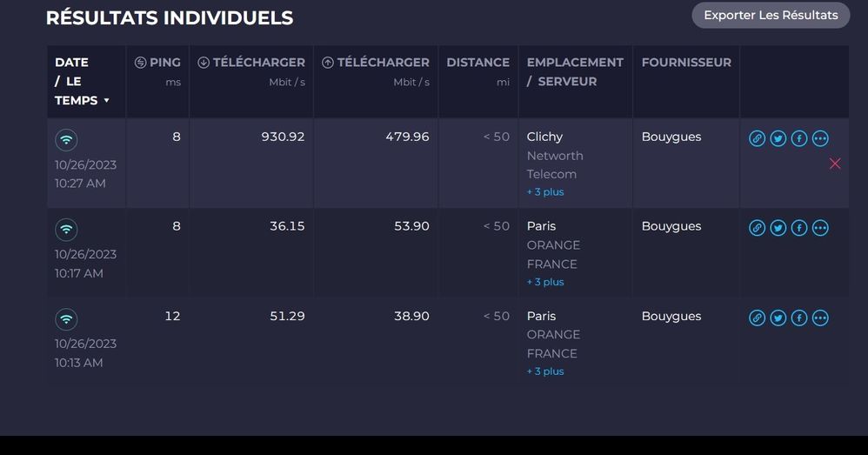Expand "+ 3 plus" under Clichy Networth Telecom
The image size is (868, 455).
(545, 192)
